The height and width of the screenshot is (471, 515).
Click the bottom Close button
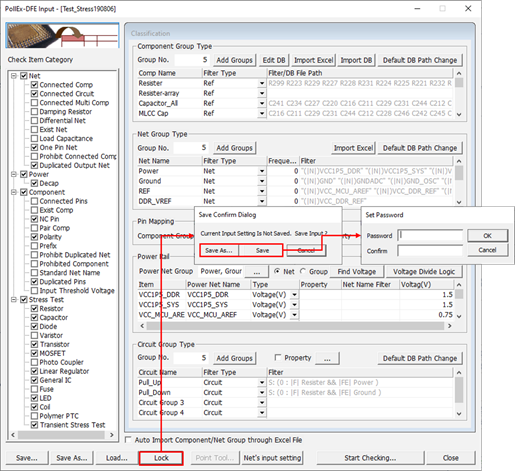point(451,458)
